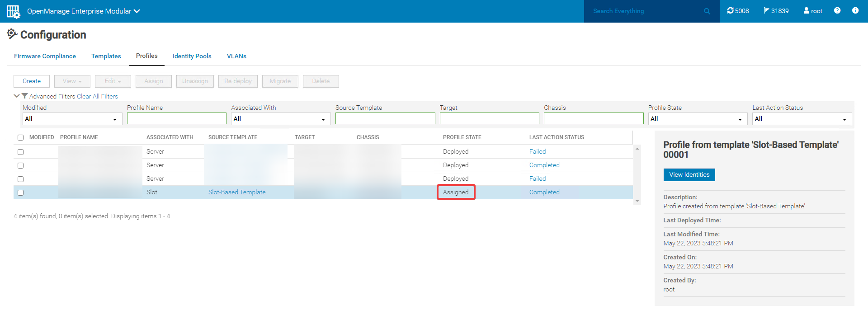
Task: Toggle the select-all checkbox in table header
Action: point(20,138)
